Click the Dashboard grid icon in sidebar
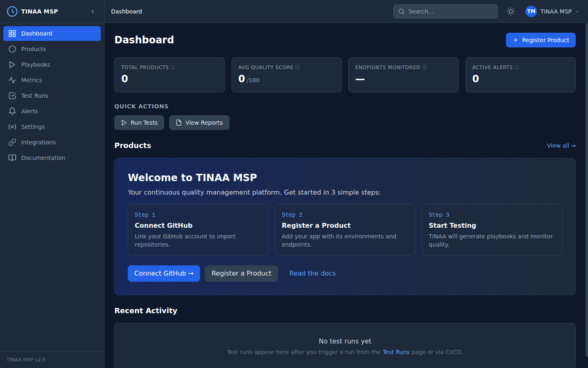 pos(12,34)
